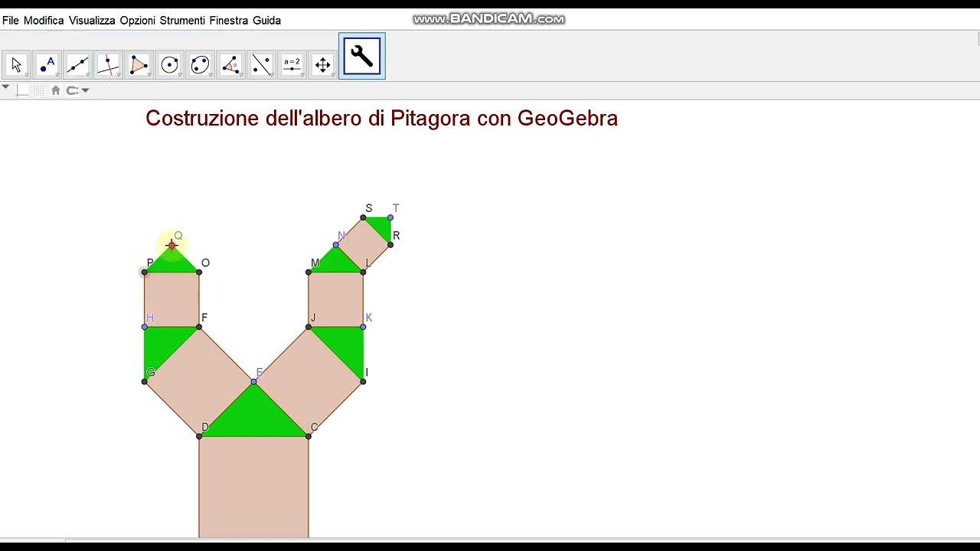Expand the Slider tool's dropdown triangle
The width and height of the screenshot is (980, 551).
pyautogui.click(x=302, y=75)
